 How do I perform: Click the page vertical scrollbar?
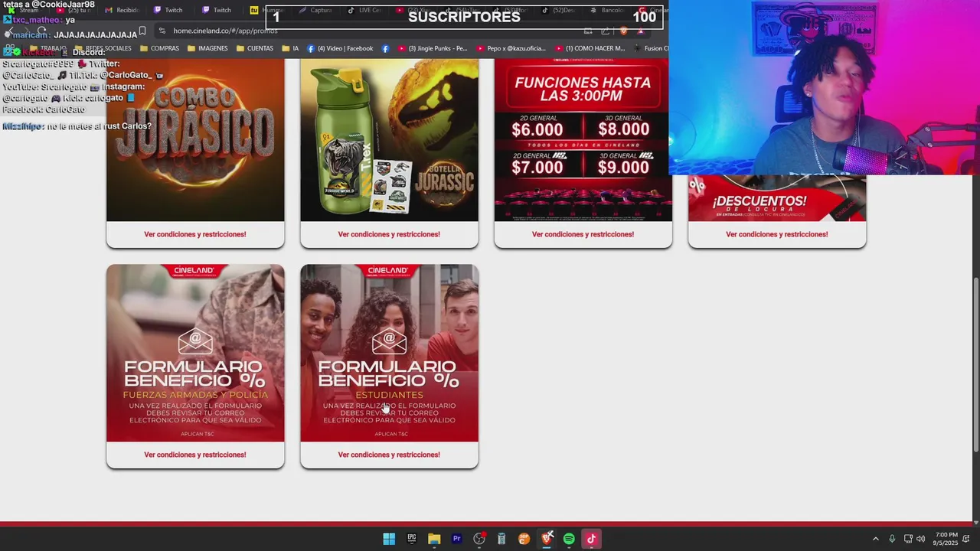tap(975, 364)
